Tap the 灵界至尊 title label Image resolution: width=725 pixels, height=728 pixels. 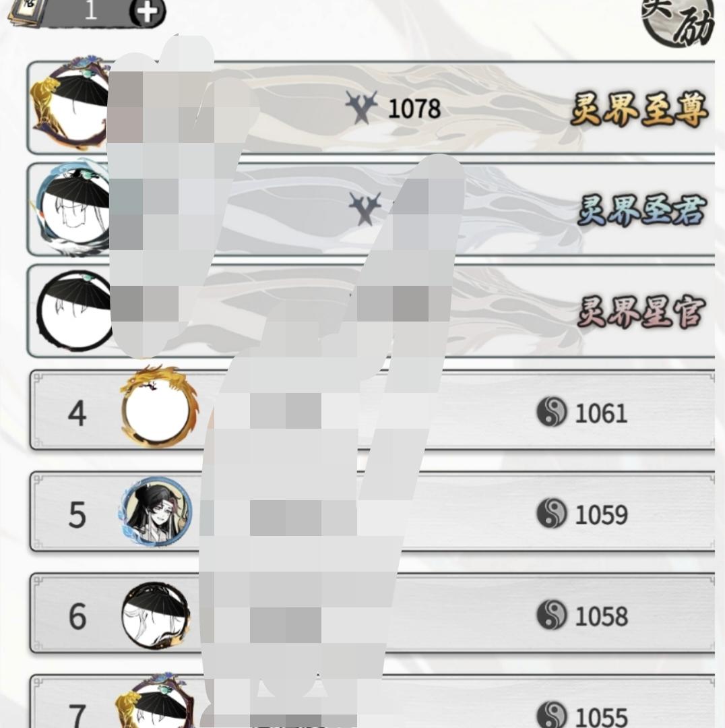pos(639,109)
